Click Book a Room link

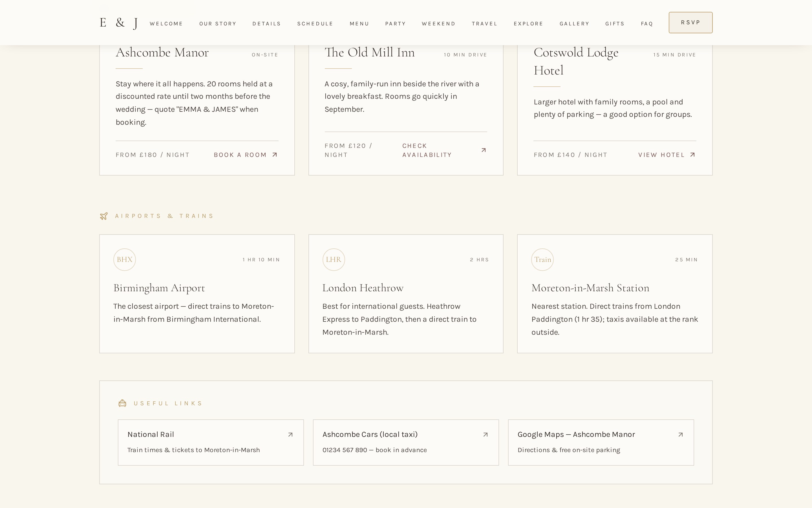[246, 155]
